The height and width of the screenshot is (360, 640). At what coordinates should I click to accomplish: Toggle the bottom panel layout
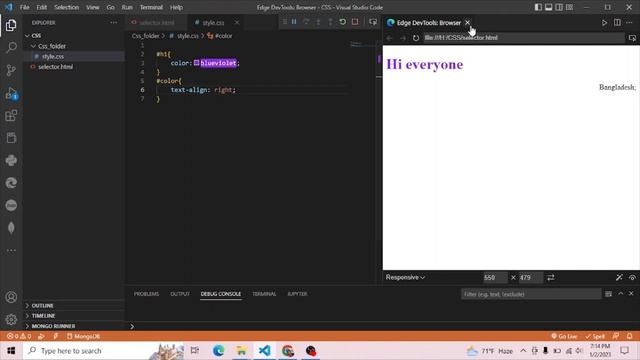[x=549, y=7]
